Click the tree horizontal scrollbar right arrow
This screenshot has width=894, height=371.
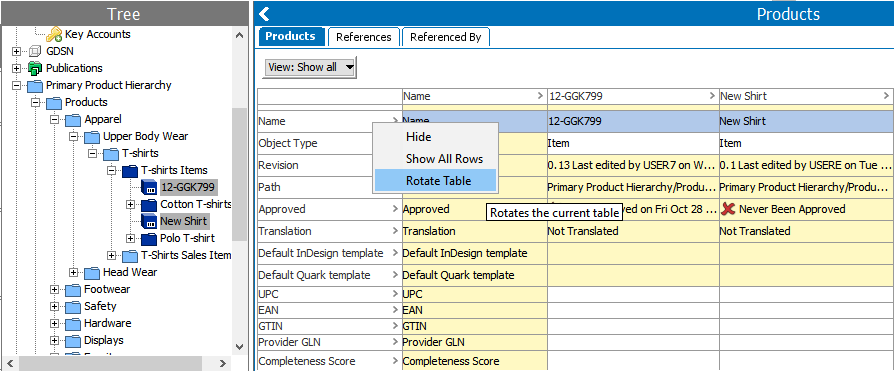[223, 364]
